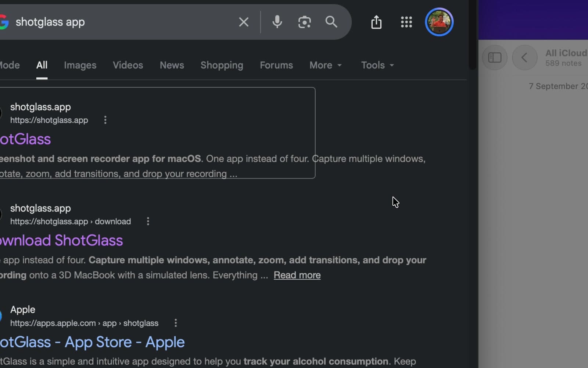This screenshot has height=368, width=588.
Task: Click the '589 notes' count in Notes
Action: [563, 63]
